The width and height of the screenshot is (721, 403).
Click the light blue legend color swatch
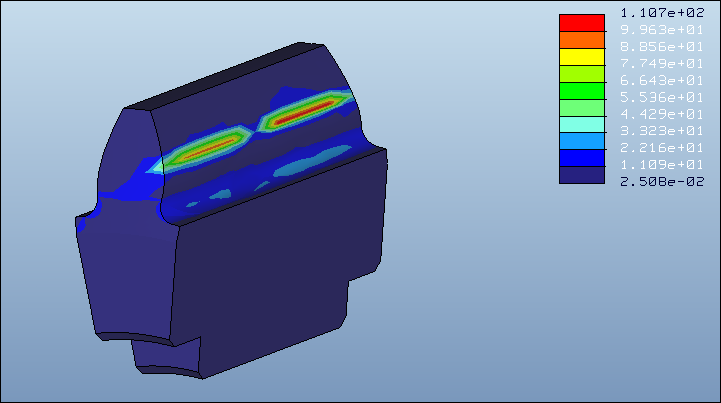[x=582, y=141]
